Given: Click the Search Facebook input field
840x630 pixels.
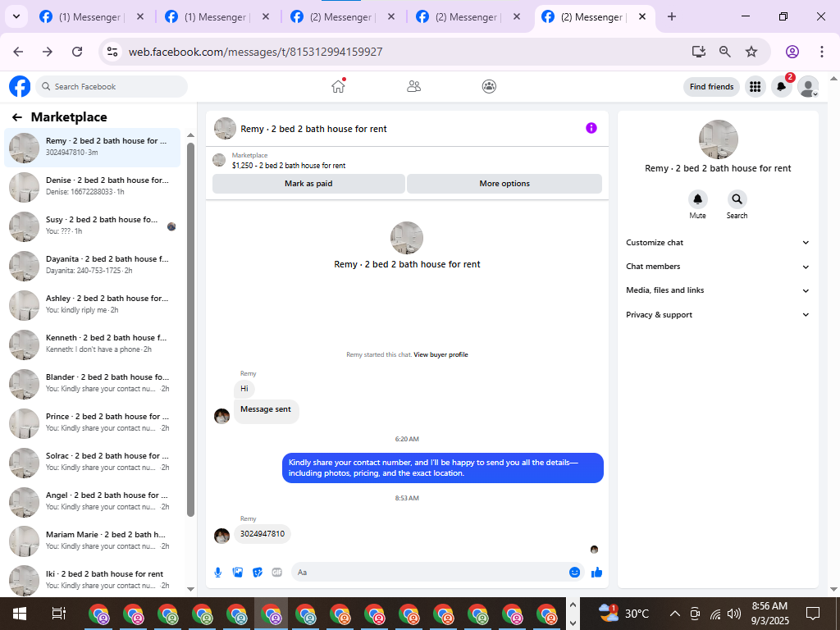Looking at the screenshot, I should coord(112,87).
